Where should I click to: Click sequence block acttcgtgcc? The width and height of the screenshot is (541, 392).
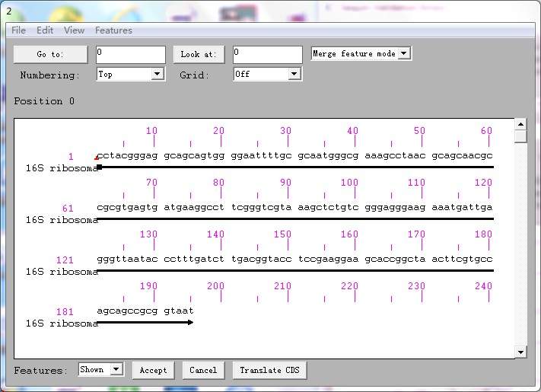tap(462, 259)
